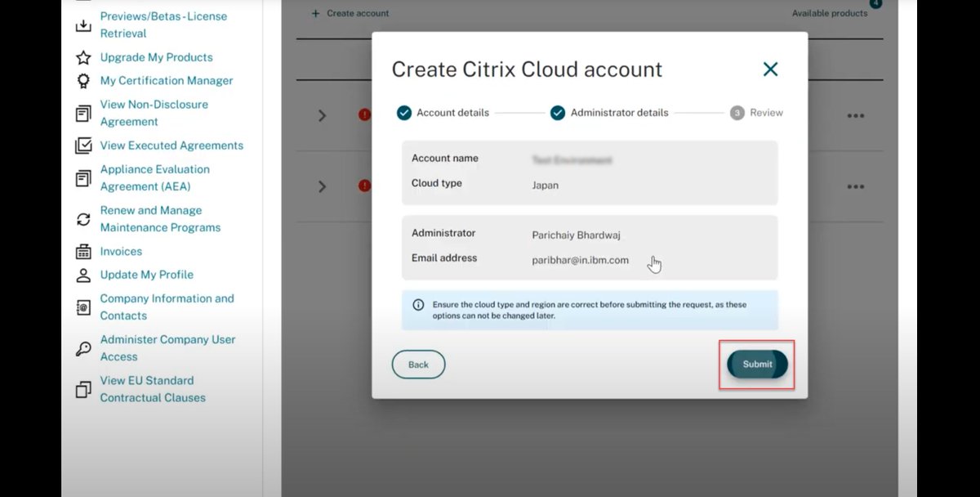Viewport: 980px width, 497px height.
Task: Click the Back button in the dialog
Action: coord(418,365)
